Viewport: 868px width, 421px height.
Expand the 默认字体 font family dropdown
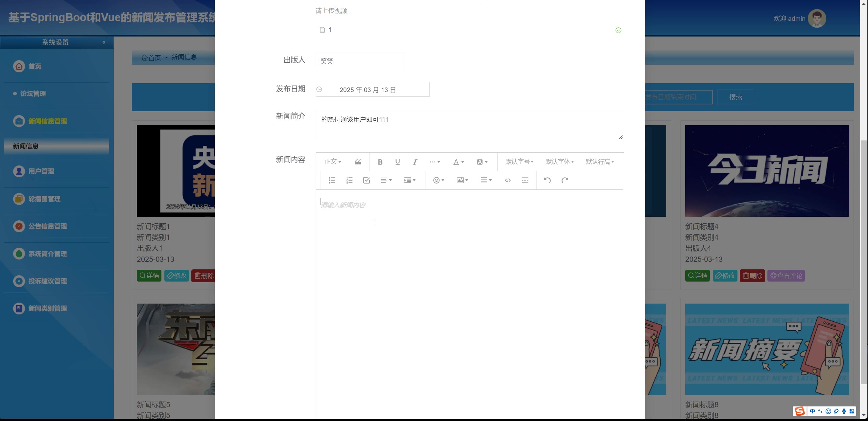coord(559,162)
